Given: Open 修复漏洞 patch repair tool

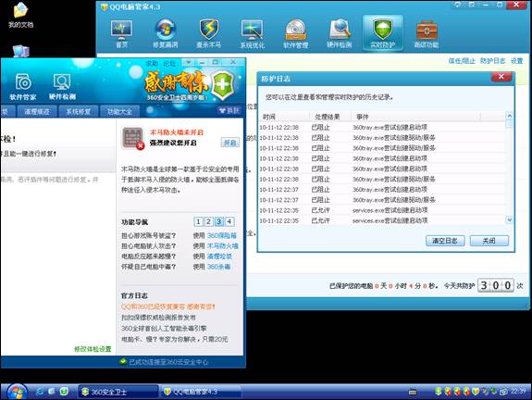Looking at the screenshot, I should click(x=166, y=33).
